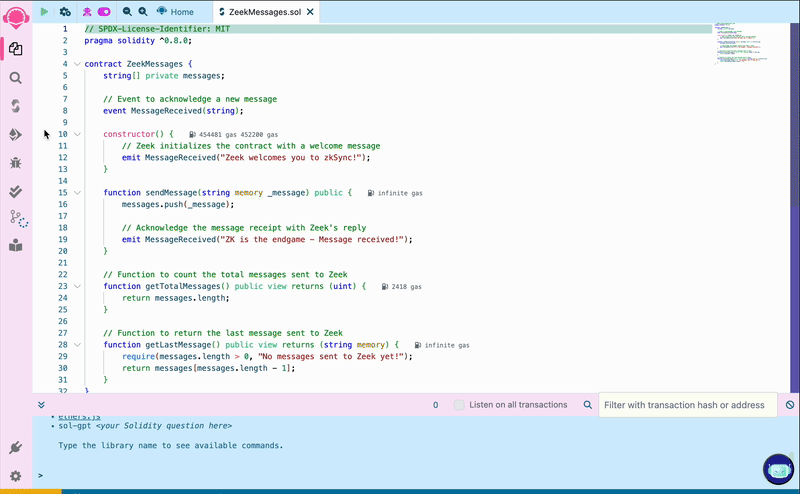Click the pink AI assistant robot icon

[x=87, y=12]
